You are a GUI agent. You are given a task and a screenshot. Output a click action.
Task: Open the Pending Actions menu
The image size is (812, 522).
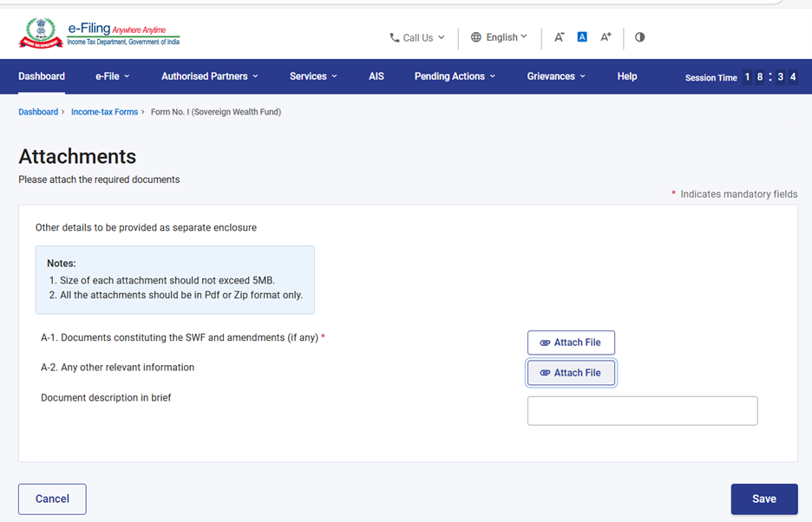coord(455,76)
